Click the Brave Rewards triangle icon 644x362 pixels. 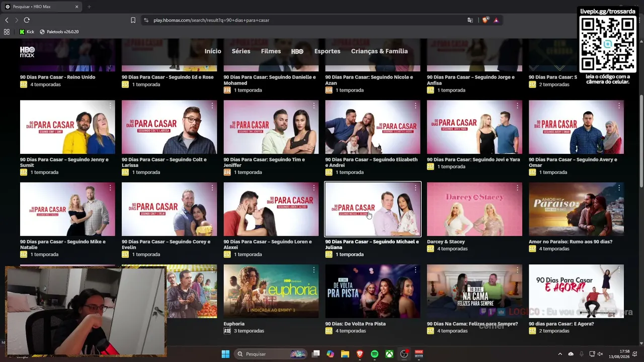pos(496,20)
